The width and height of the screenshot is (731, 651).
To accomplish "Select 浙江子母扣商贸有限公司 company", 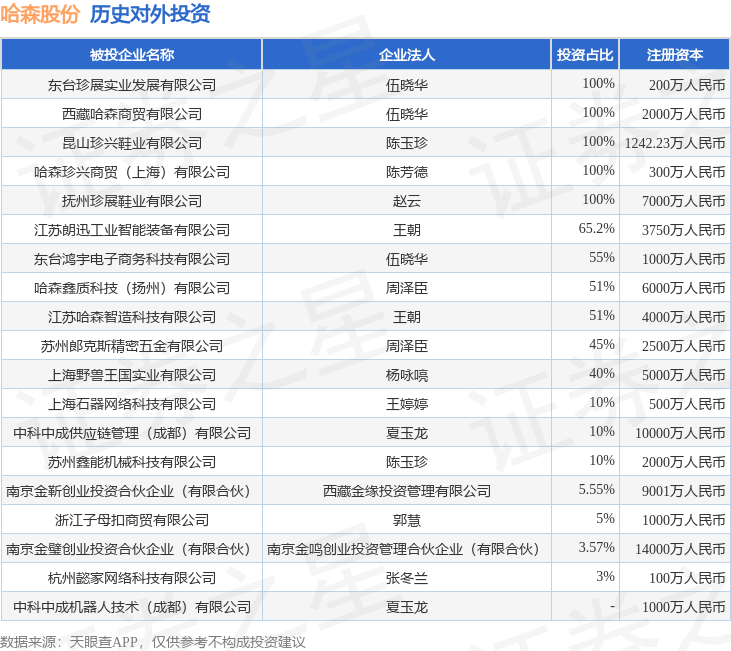I will coord(132,520).
